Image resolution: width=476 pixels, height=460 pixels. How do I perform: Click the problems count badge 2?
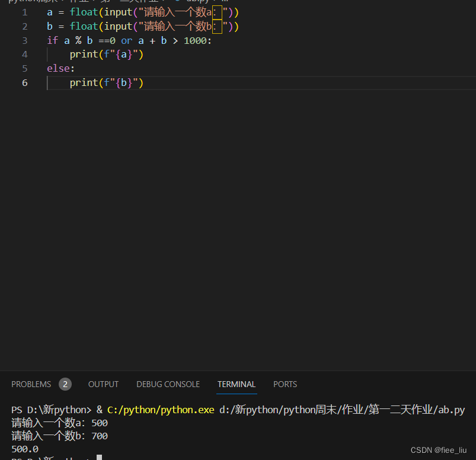(65, 384)
